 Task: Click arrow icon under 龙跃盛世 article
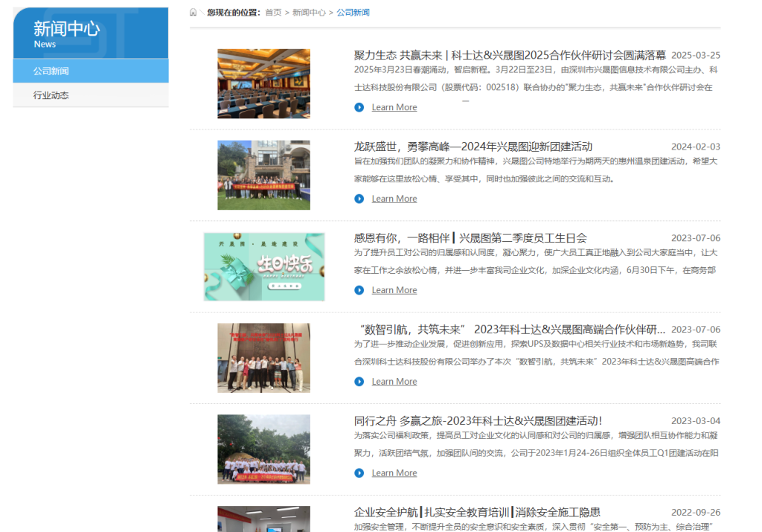[359, 199]
